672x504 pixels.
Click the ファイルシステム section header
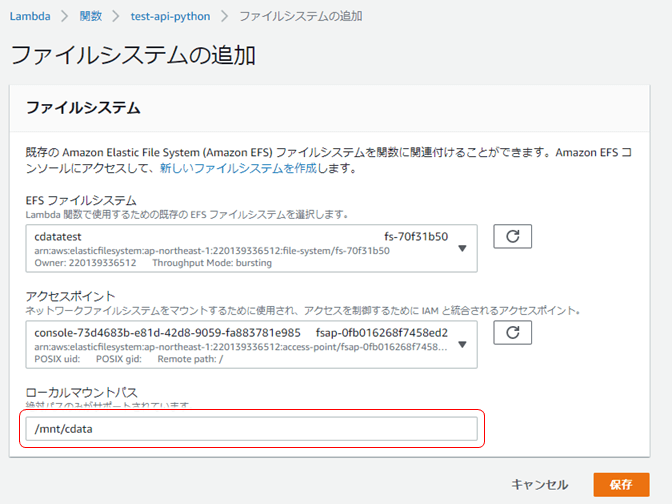(83, 108)
